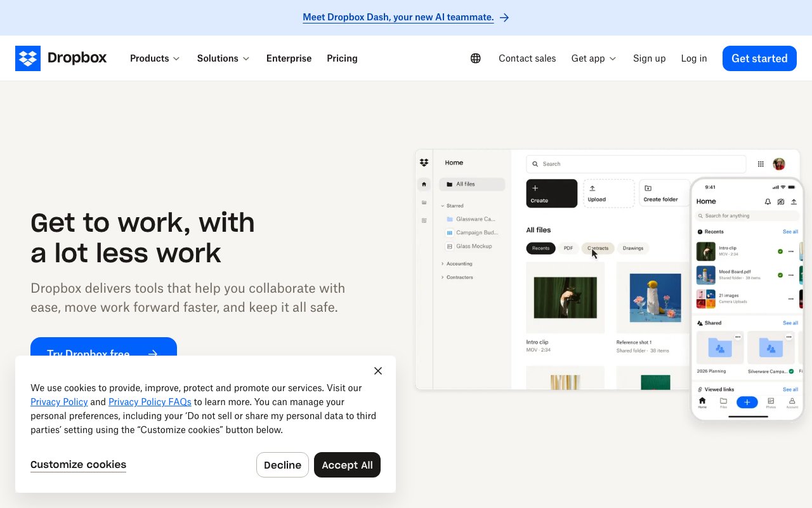The image size is (812, 508).
Task: Click the home icon in the preview's left rail
Action: point(424,184)
